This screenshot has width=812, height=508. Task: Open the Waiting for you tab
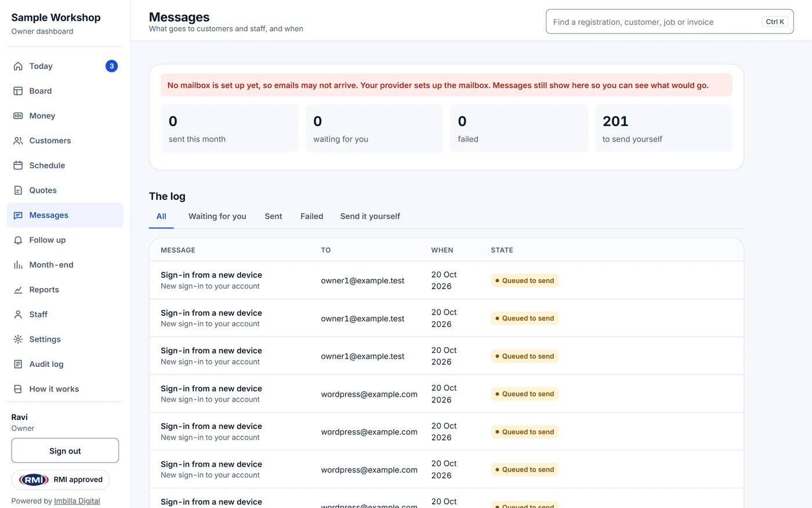[217, 217]
